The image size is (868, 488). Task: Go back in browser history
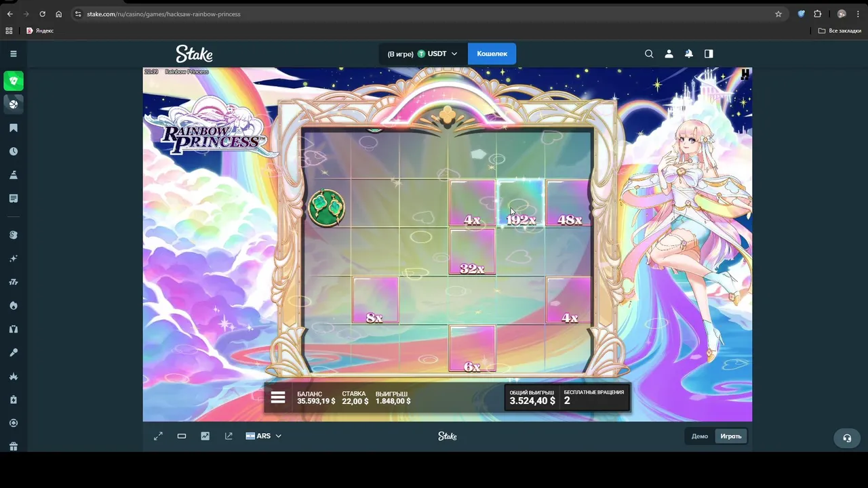(9, 14)
